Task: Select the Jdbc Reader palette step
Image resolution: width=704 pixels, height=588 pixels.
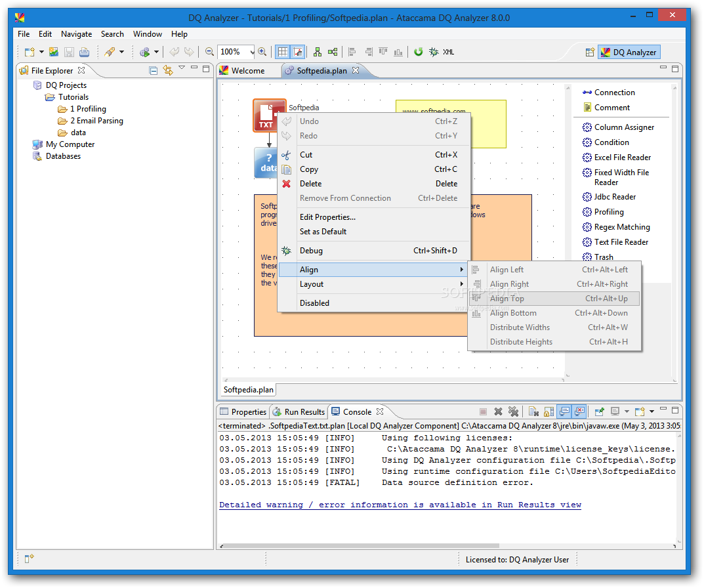Action: [610, 197]
